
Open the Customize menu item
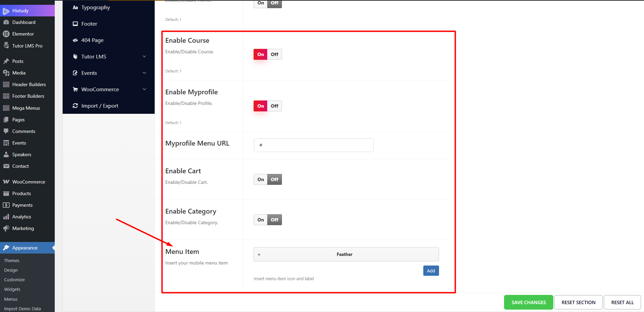(x=14, y=280)
